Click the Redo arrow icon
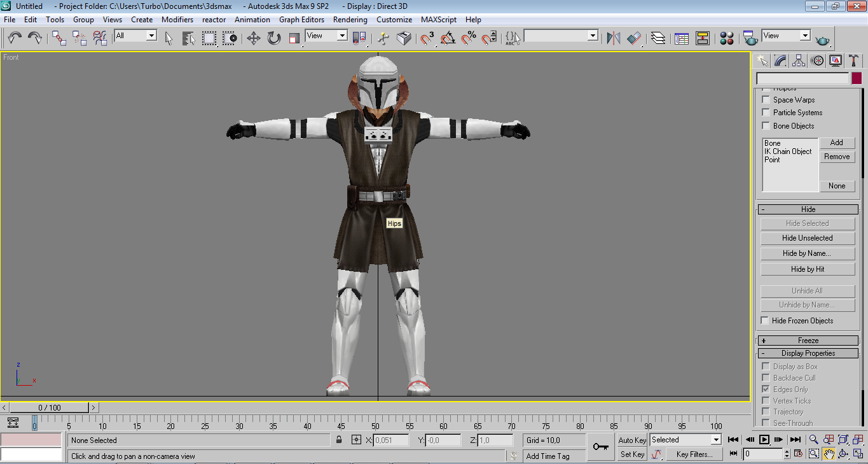This screenshot has width=868, height=464. coord(35,38)
